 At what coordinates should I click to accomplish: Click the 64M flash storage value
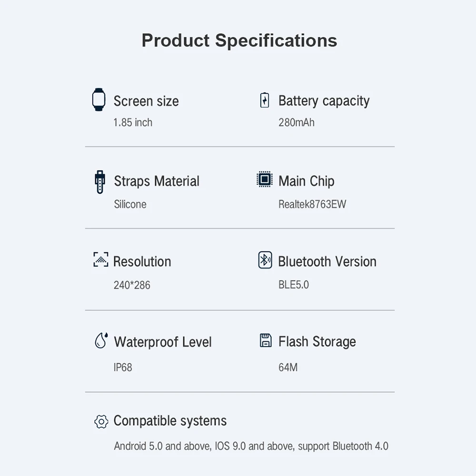[x=288, y=367]
